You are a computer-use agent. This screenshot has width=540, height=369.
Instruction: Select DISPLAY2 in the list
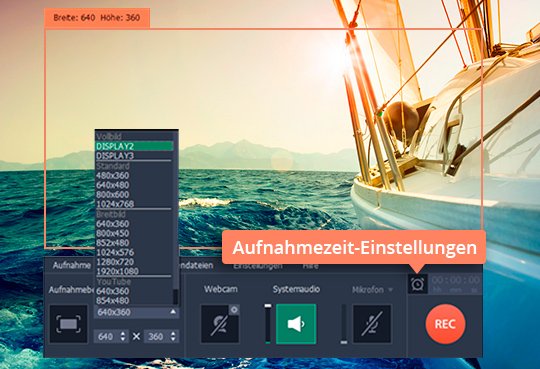tap(134, 146)
